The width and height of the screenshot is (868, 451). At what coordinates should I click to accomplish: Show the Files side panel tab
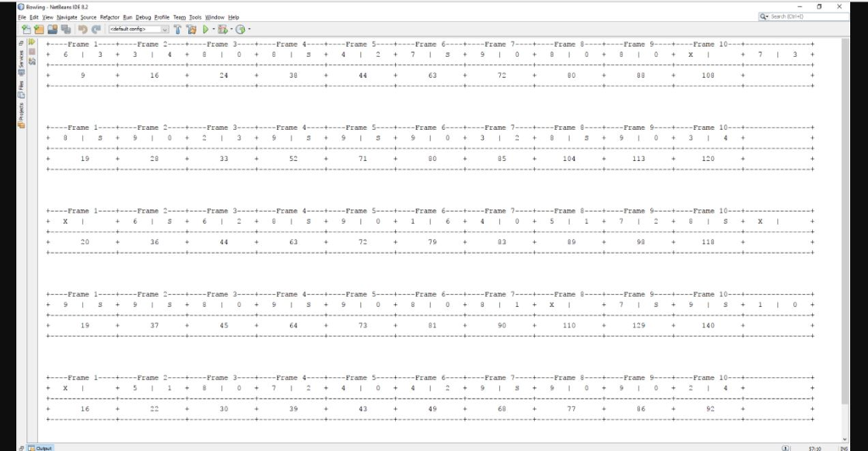(x=21, y=89)
